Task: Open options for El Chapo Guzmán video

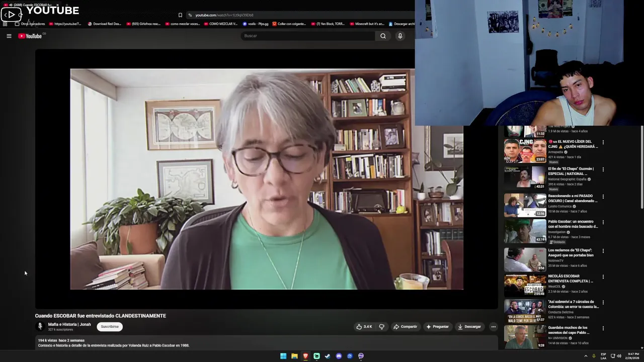Action: pyautogui.click(x=603, y=169)
